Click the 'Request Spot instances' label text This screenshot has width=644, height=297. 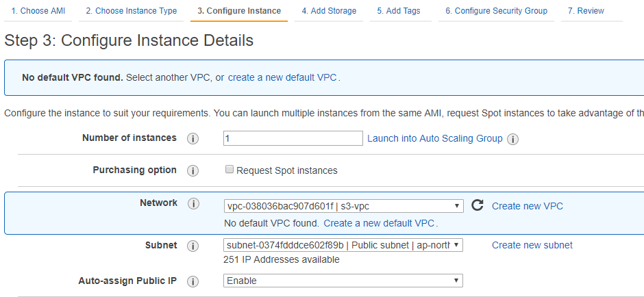286,170
